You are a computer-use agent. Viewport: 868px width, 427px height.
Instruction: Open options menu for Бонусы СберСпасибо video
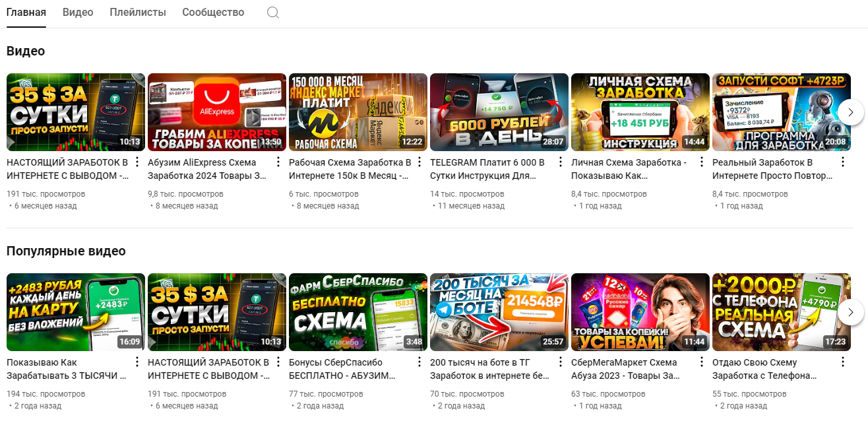point(419,362)
